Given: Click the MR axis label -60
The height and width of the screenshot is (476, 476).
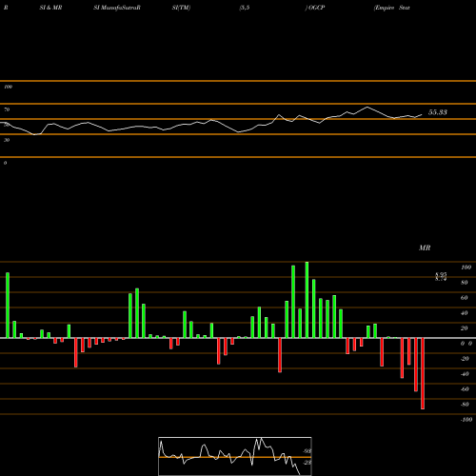Looking at the screenshot, I should 465,389.
